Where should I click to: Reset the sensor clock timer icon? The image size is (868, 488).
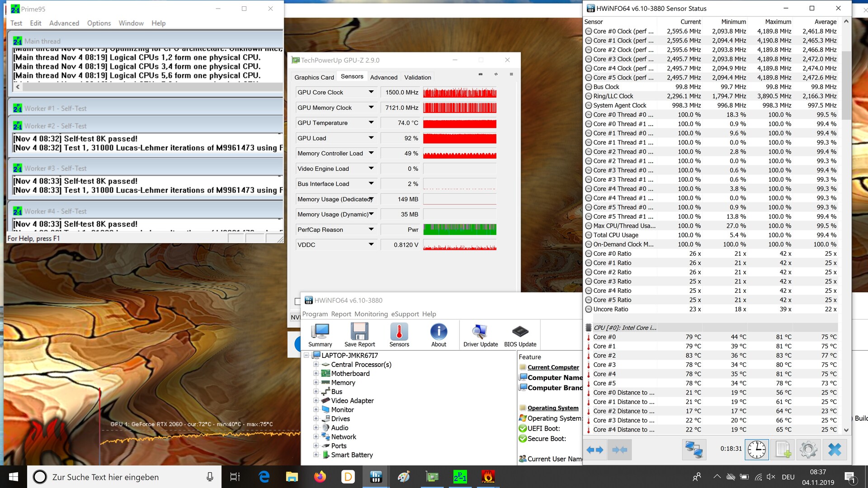757,450
